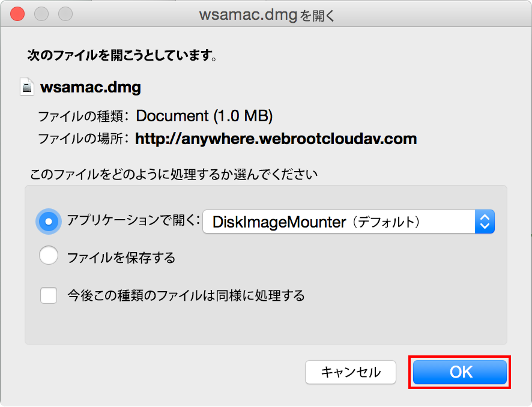Image resolution: width=532 pixels, height=407 pixels.
Task: Select the 'ファイルを保存する' radio button
Action: point(49,255)
